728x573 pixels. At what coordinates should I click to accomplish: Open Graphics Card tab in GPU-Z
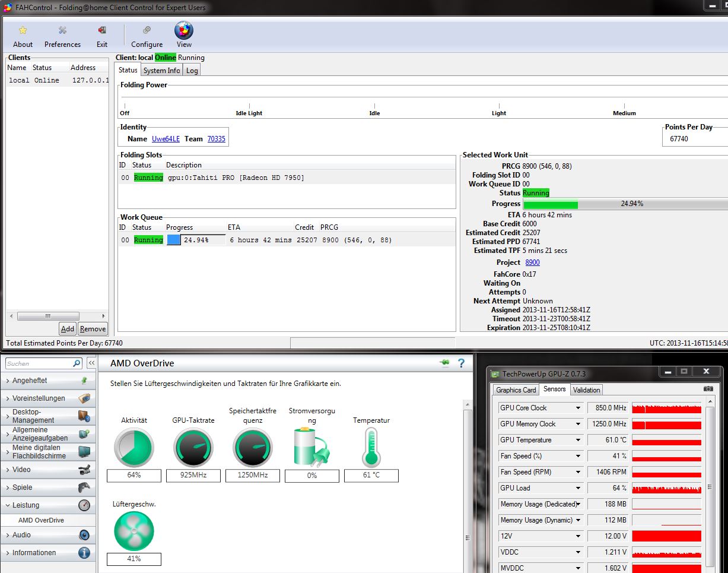coord(516,390)
